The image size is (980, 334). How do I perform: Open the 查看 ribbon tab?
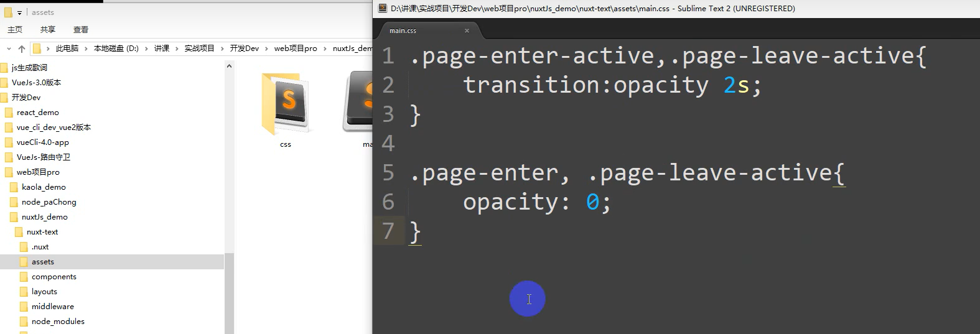(81, 29)
